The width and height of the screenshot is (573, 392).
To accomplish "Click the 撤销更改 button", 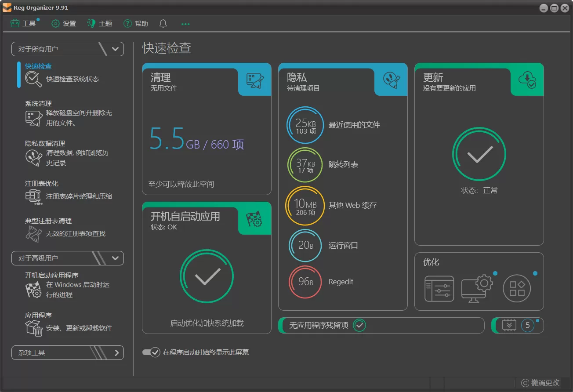I will [x=539, y=383].
